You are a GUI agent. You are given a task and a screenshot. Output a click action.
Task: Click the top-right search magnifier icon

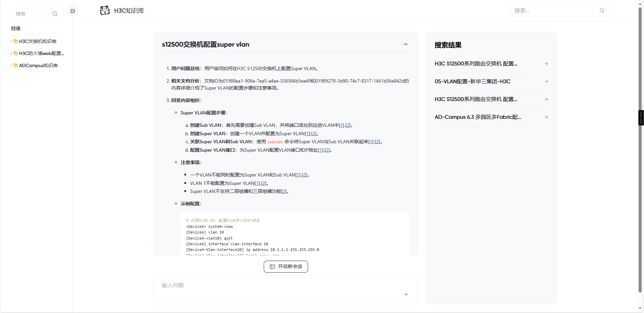coord(602,10)
